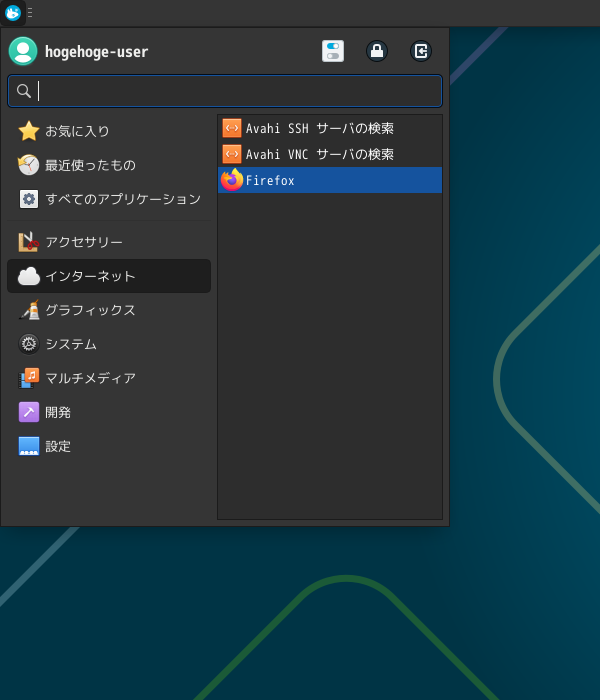Open マルチメディア multimedia category
This screenshot has width=600, height=700.
90,378
